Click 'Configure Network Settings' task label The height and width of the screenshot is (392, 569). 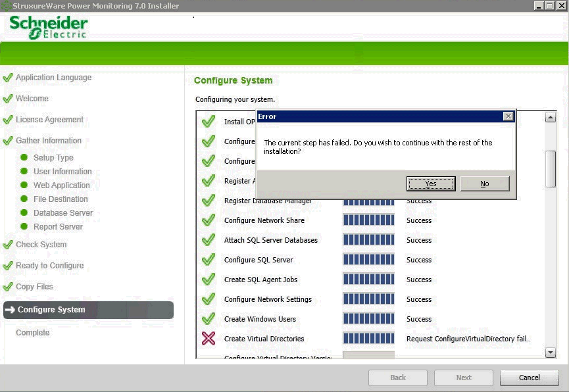[268, 299]
